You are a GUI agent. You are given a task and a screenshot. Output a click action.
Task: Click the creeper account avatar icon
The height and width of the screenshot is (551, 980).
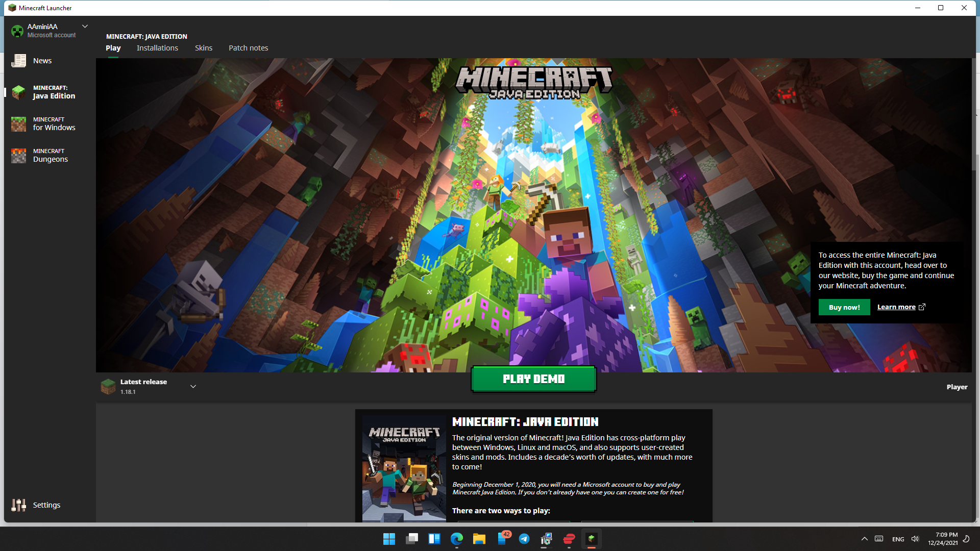click(17, 31)
